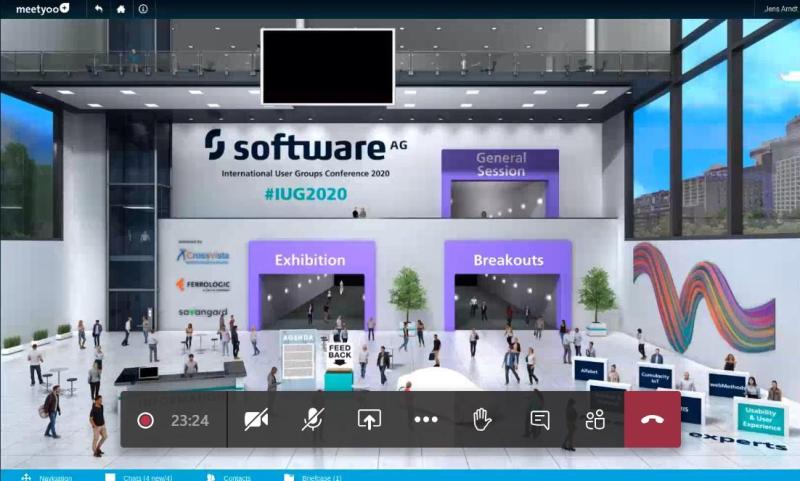Open the share screen tray
Screen dimensions: 800x481
click(369, 420)
